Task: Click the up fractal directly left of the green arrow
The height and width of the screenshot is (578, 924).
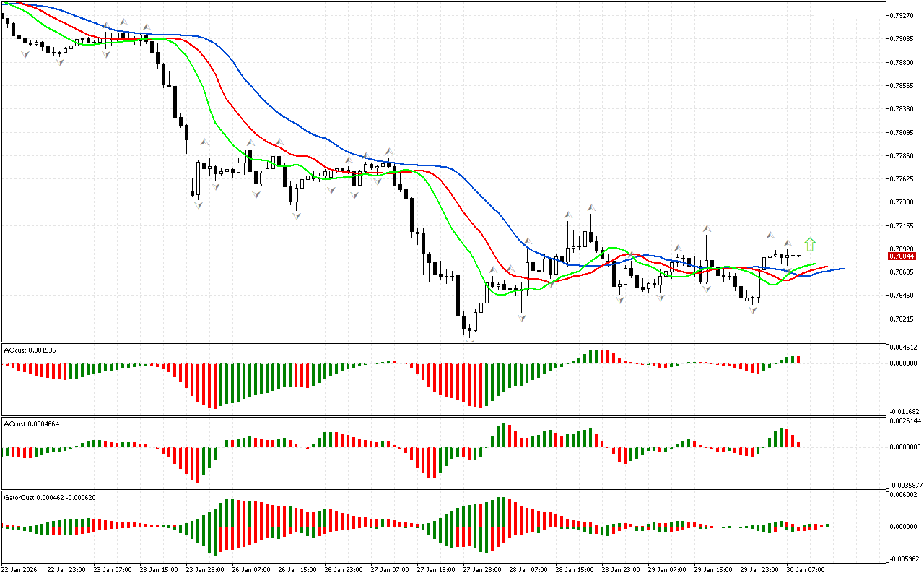Action: 789,243
